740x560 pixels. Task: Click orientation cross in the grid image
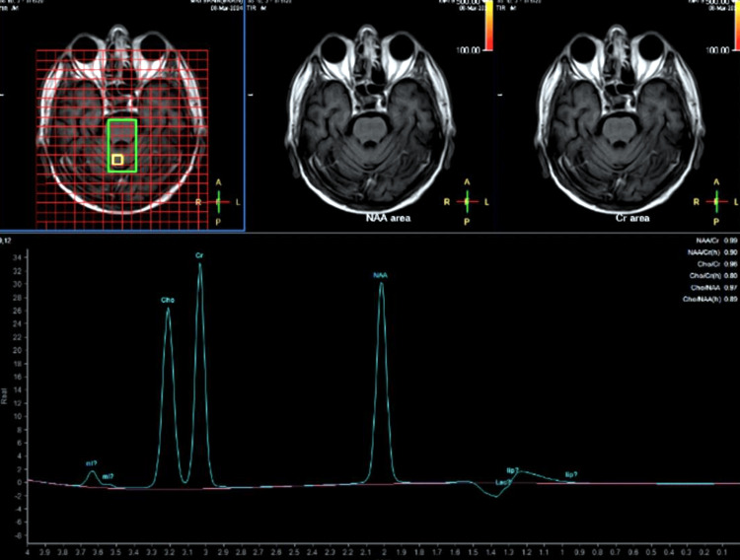218,202
